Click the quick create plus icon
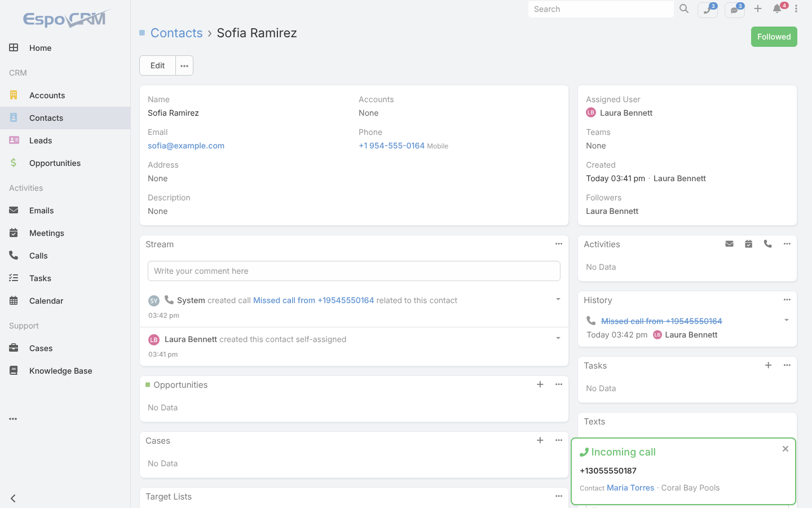 (758, 9)
